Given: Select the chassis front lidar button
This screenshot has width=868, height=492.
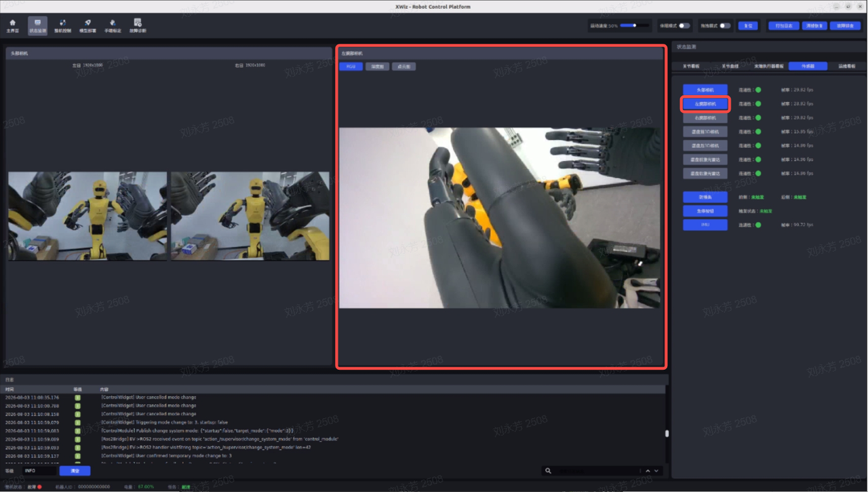Looking at the screenshot, I should (x=705, y=159).
